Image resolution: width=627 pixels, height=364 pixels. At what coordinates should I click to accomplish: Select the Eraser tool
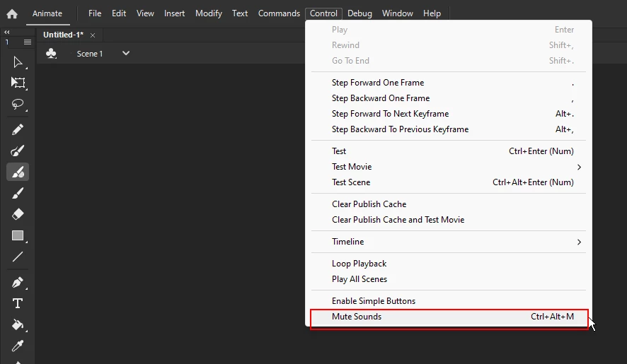[18, 214]
